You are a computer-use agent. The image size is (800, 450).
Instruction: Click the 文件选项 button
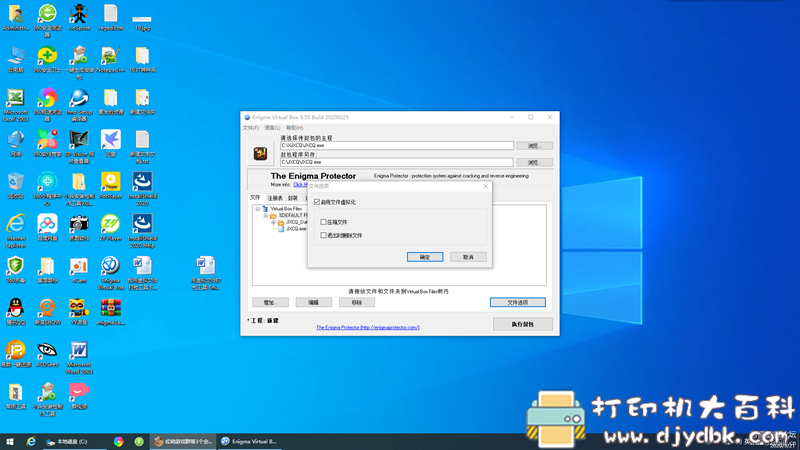click(x=517, y=303)
